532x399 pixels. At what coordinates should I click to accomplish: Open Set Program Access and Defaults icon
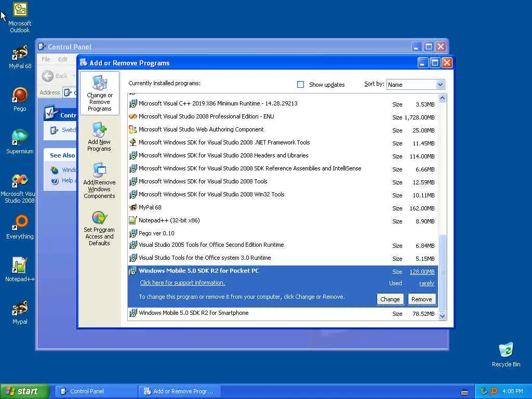(99, 229)
